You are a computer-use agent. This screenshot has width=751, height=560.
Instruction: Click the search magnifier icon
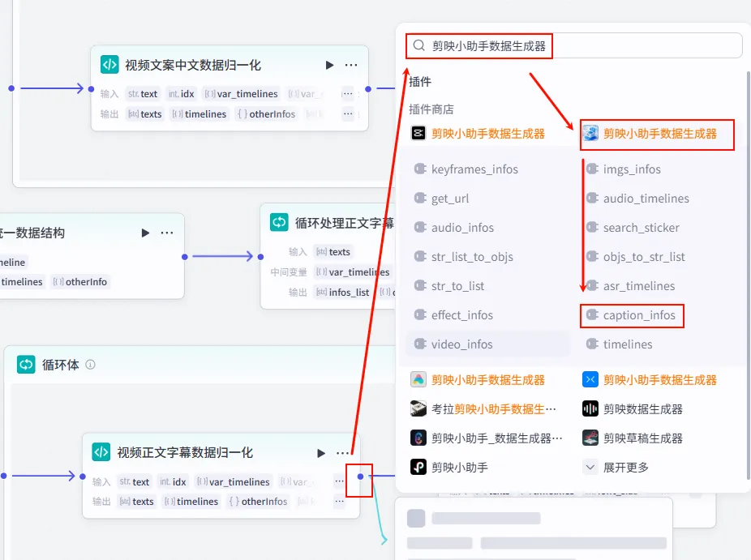tap(419, 45)
